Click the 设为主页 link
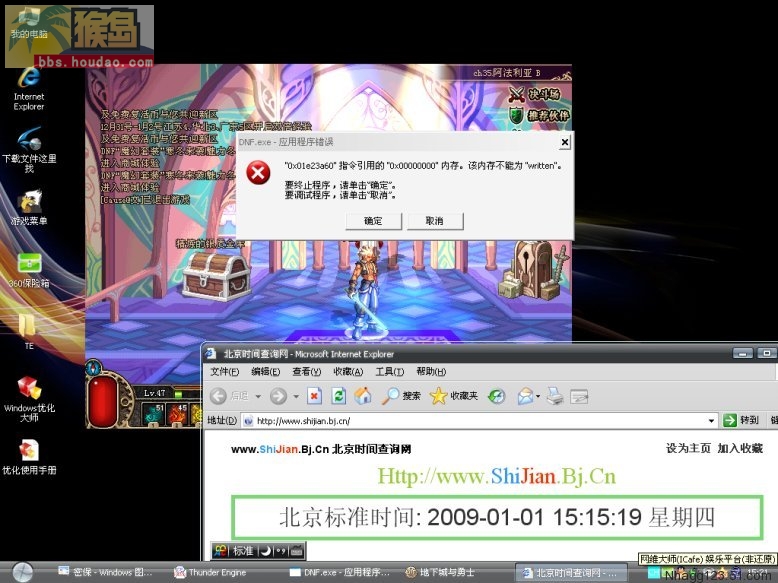This screenshot has height=583, width=778. pyautogui.click(x=688, y=449)
